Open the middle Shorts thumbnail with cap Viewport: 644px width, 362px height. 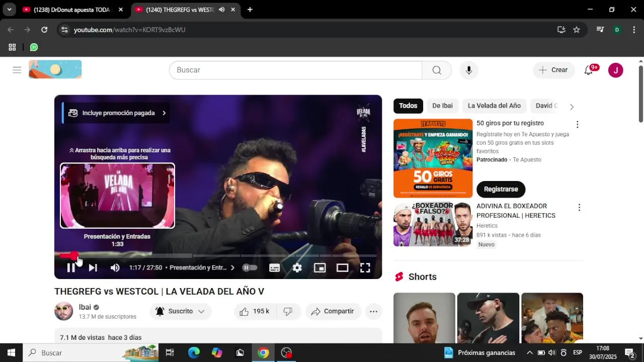click(x=488, y=318)
